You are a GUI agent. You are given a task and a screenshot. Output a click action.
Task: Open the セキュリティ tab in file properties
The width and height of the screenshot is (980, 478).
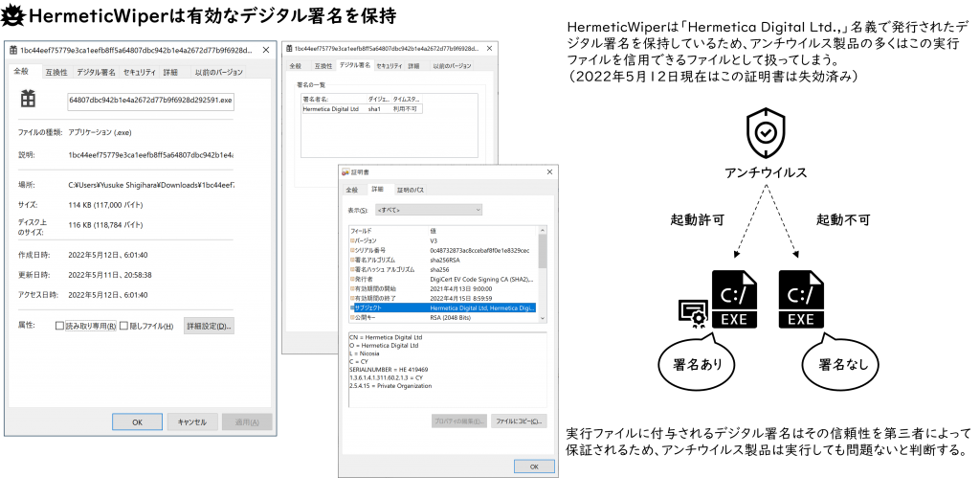coord(139,72)
